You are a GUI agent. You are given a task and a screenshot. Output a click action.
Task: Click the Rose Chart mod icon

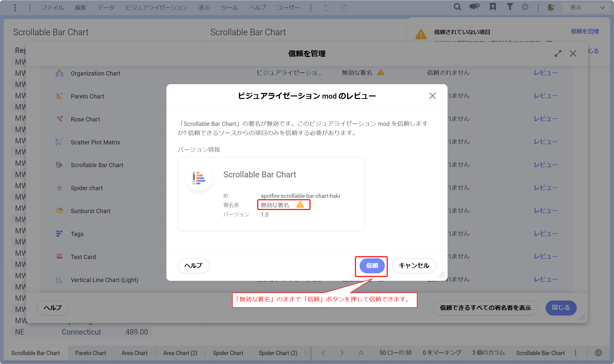coord(59,119)
